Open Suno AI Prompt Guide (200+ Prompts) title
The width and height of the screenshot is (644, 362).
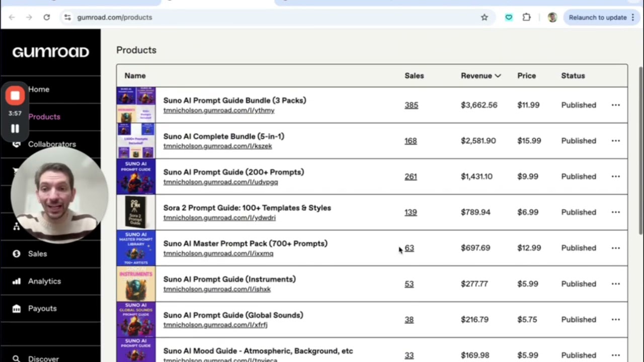233,172
